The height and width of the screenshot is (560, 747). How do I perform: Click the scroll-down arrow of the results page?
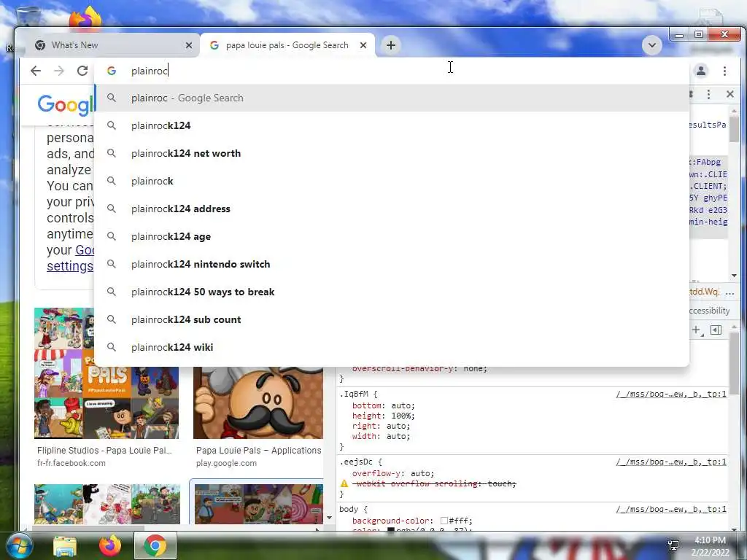click(x=329, y=518)
